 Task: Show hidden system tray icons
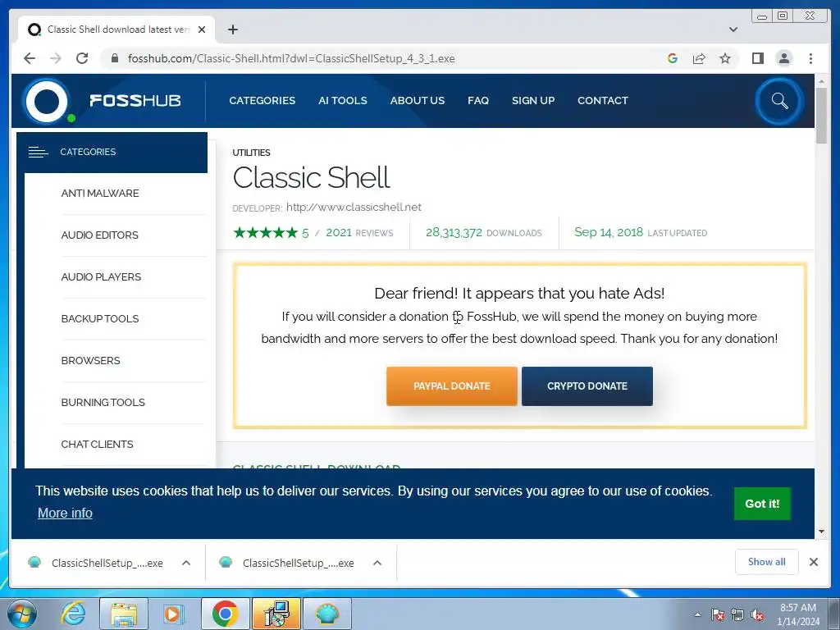pyautogui.click(x=697, y=614)
